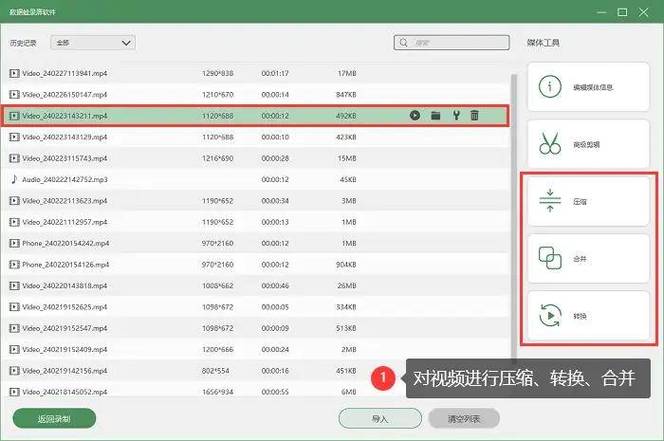This screenshot has width=664, height=441.
Task: Open the compress tool
Action: coord(588,201)
